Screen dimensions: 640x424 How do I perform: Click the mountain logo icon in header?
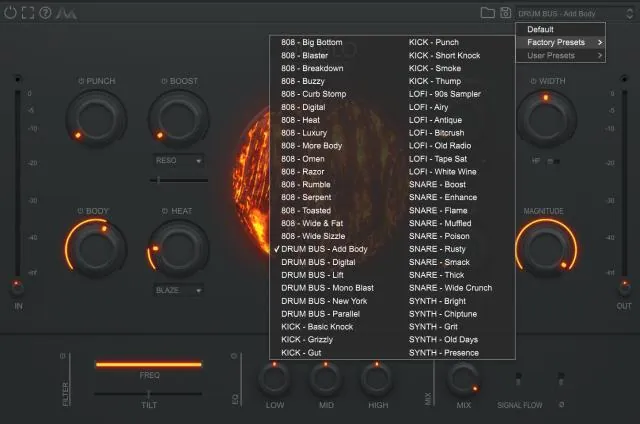tap(68, 12)
